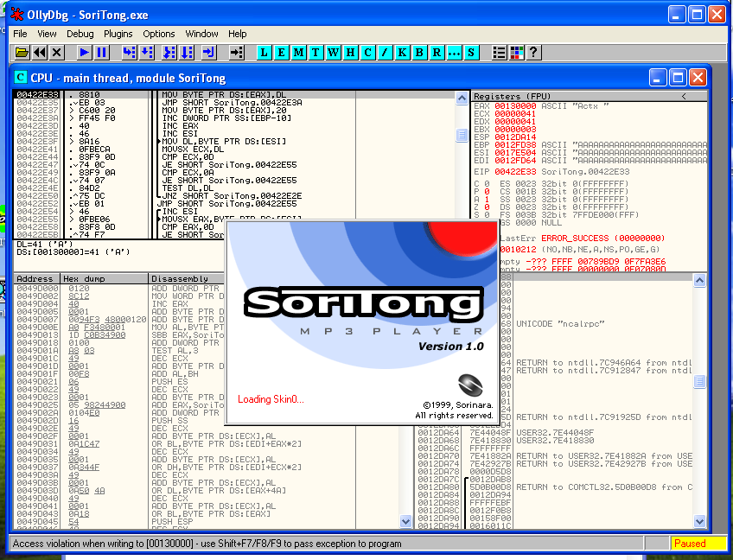Open the Window menu

[x=201, y=34]
